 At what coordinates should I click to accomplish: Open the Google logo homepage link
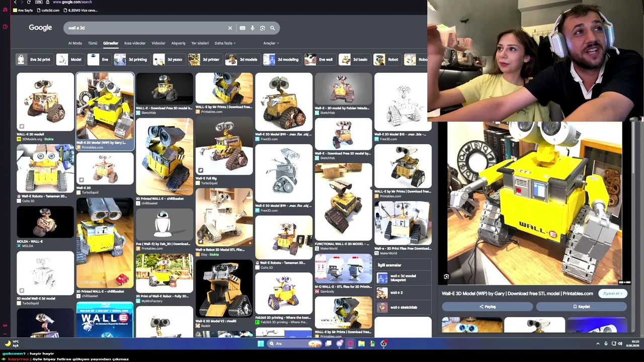40,28
